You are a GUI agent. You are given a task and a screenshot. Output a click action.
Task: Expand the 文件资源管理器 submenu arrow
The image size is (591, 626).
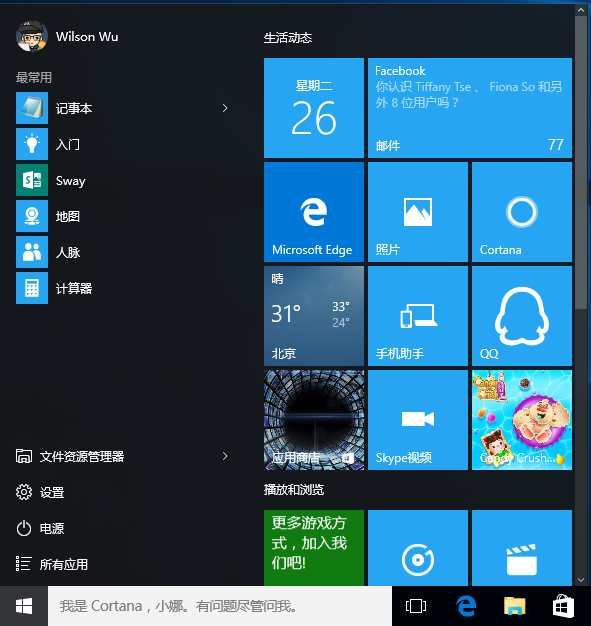[x=225, y=456]
